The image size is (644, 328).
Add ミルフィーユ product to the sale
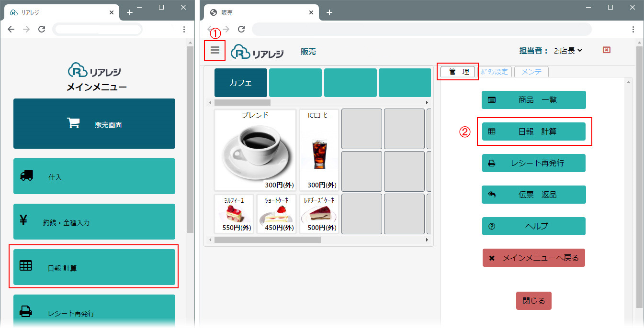234,214
